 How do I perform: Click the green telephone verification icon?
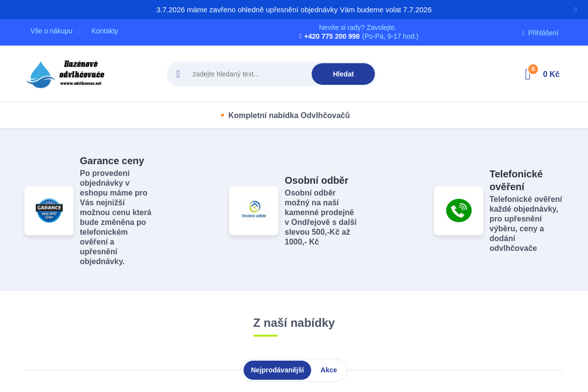[x=459, y=211]
